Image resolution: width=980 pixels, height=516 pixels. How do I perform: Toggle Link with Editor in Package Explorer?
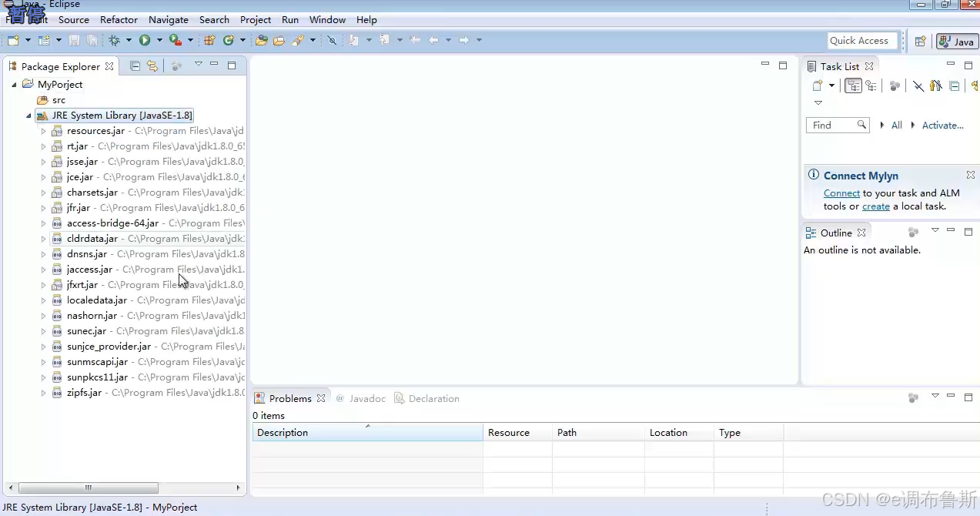152,66
